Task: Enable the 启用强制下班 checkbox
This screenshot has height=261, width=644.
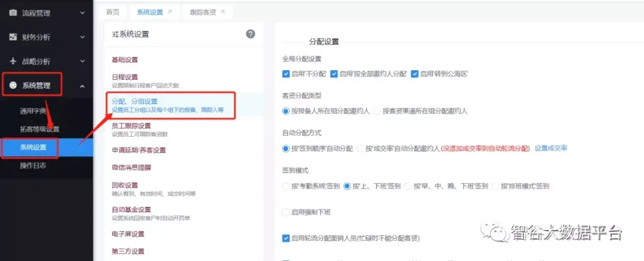Action: click(286, 212)
